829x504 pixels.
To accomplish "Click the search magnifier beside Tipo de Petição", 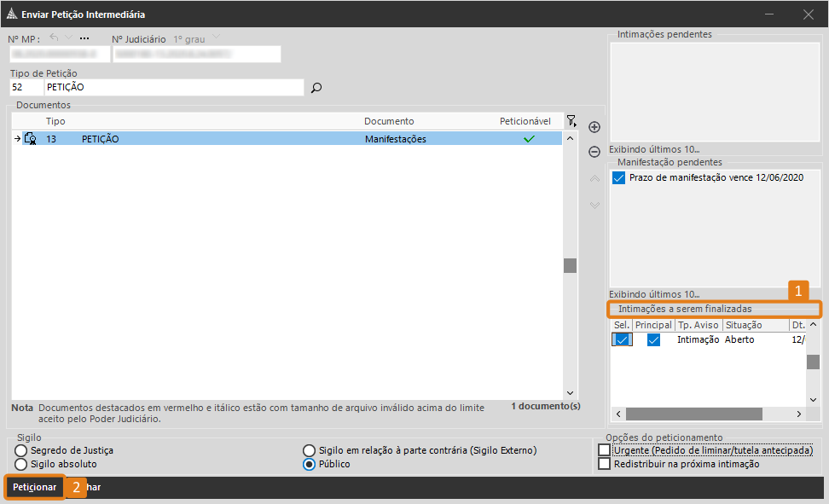I will [x=316, y=88].
